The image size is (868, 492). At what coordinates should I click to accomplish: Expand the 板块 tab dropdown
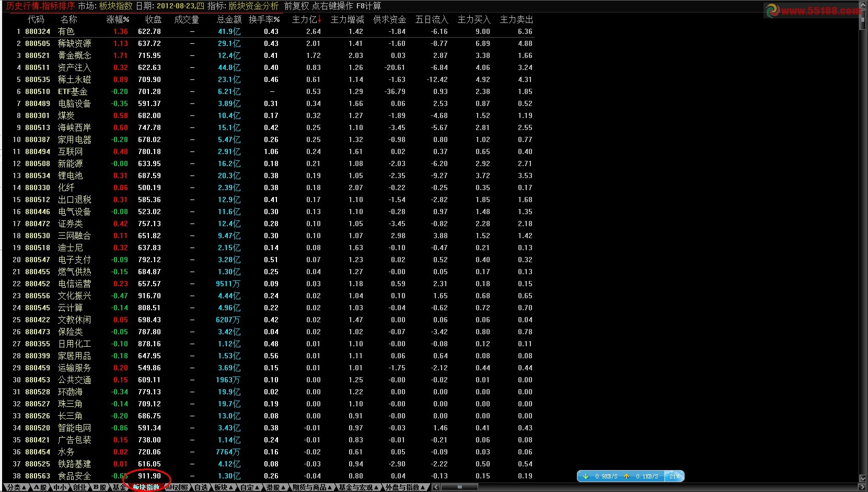pos(224,487)
